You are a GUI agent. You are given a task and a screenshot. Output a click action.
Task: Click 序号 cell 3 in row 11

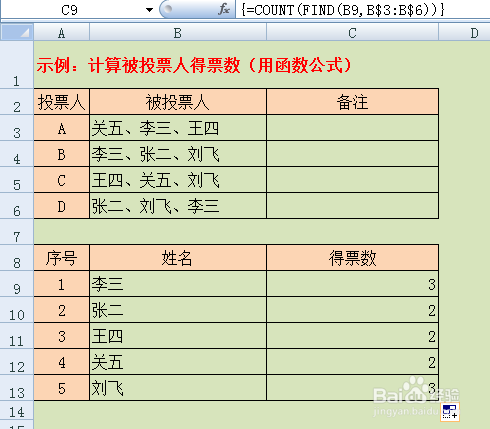62,336
